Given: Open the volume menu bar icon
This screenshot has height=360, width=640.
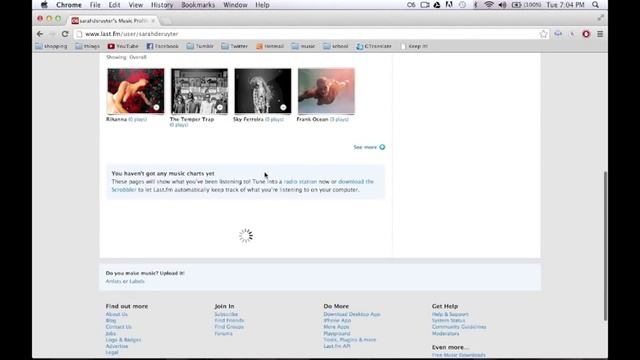Looking at the screenshot, I should pos(502,5).
